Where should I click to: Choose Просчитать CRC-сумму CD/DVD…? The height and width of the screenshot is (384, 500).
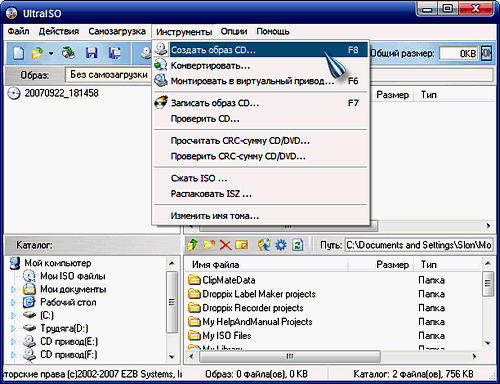[x=261, y=141]
